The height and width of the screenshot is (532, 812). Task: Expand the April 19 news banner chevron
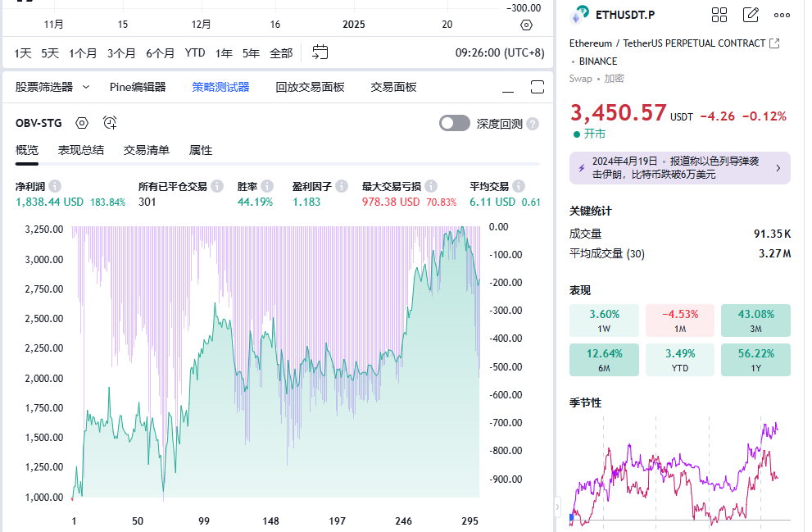(x=778, y=168)
